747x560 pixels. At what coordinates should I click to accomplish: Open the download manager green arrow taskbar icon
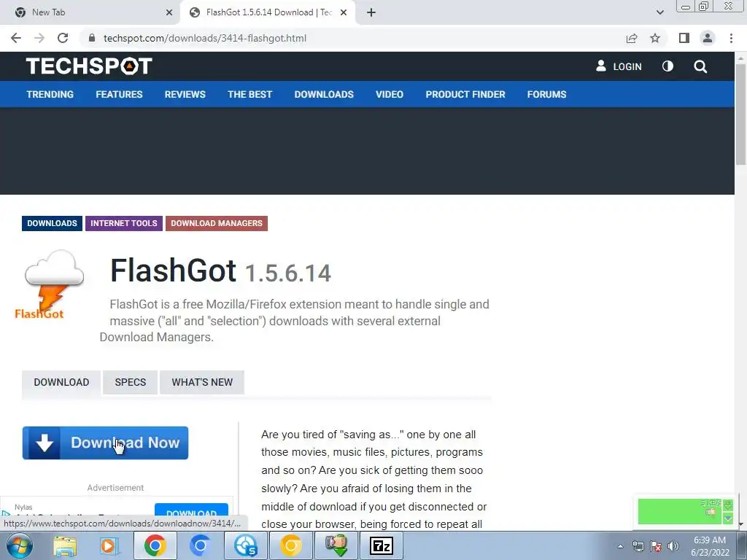(336, 545)
